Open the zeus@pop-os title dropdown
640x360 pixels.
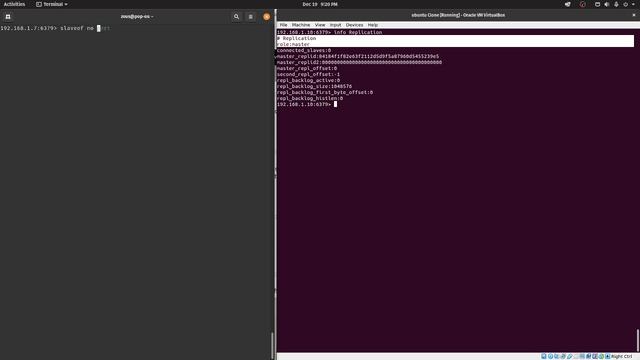pos(137,17)
